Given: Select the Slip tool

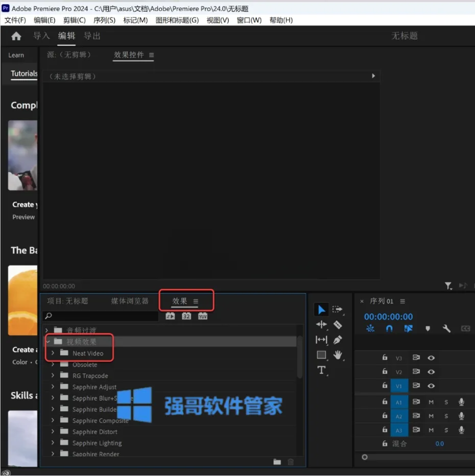Looking at the screenshot, I should 321,340.
